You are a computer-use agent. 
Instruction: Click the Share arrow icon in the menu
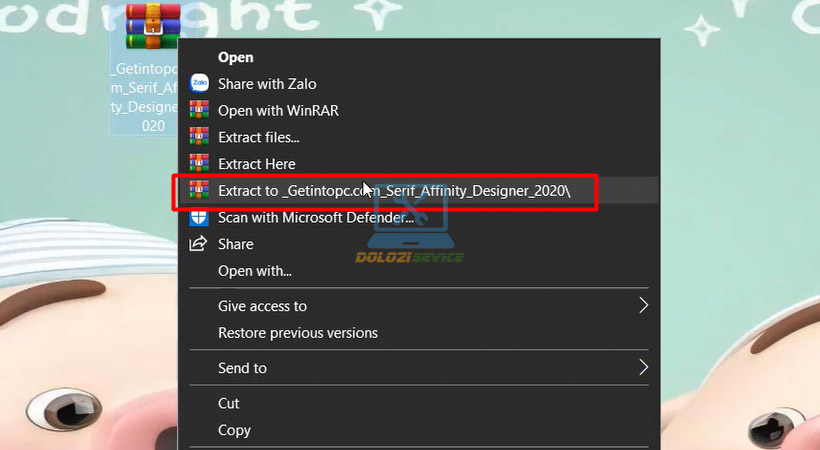tap(198, 244)
